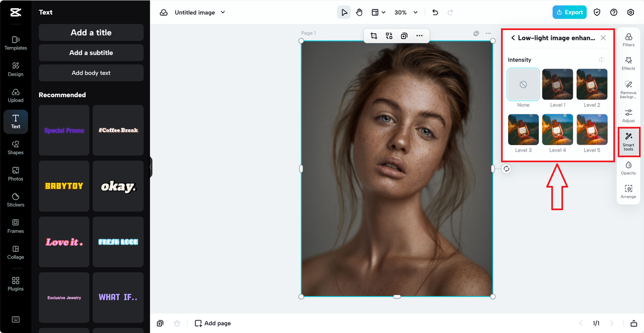Select the Love it. text preset
The width and height of the screenshot is (644, 333).
pos(64,242)
